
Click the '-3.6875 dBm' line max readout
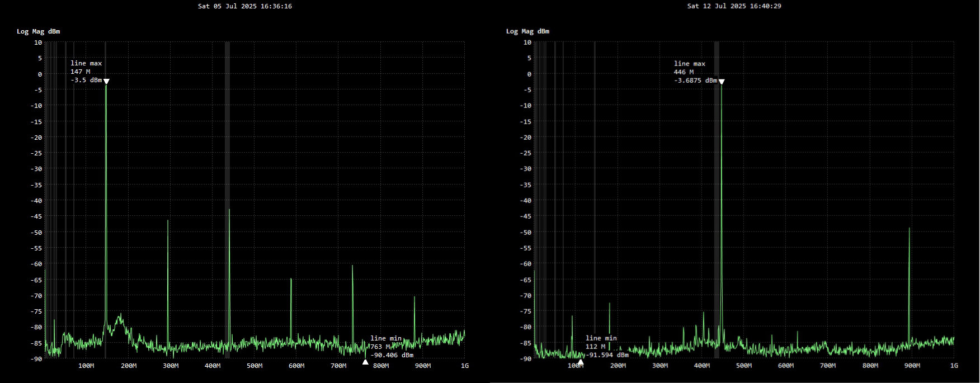pyautogui.click(x=695, y=81)
